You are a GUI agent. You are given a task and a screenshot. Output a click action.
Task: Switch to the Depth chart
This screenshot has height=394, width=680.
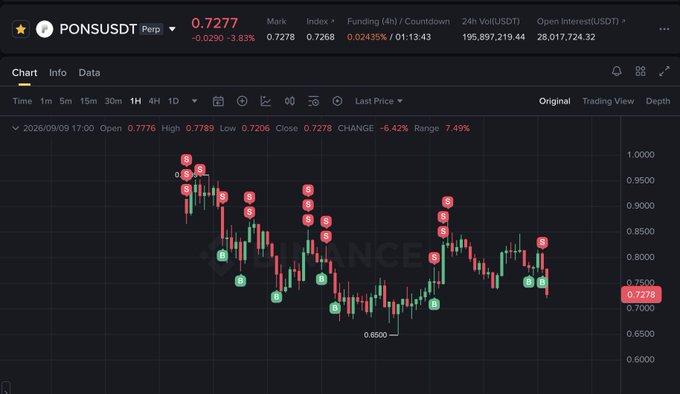coord(658,101)
